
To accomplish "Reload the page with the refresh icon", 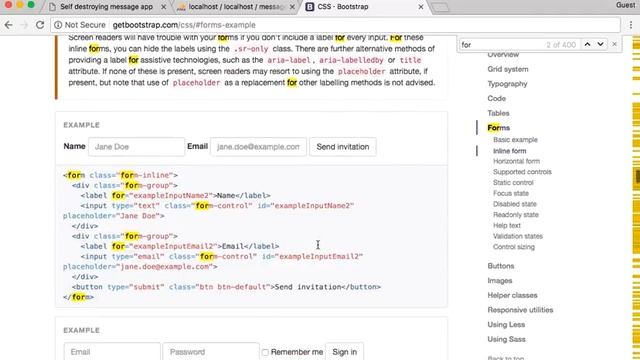I will coord(40,25).
